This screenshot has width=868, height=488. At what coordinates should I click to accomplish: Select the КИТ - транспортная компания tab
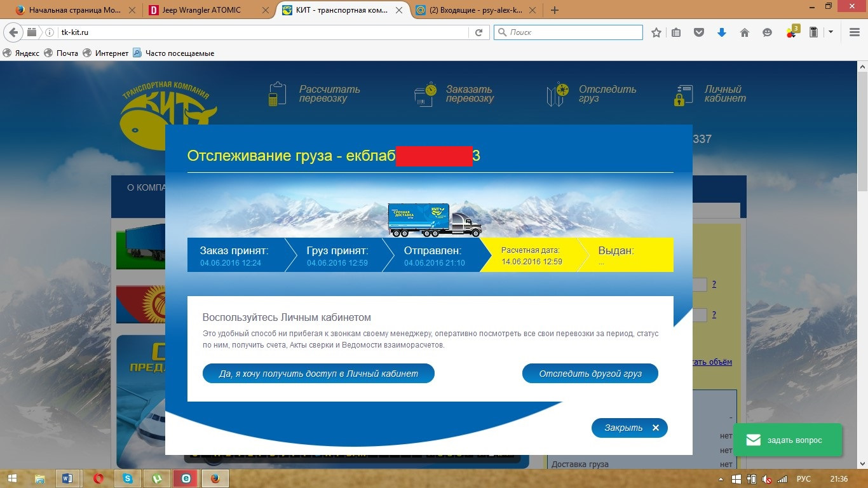[342, 10]
